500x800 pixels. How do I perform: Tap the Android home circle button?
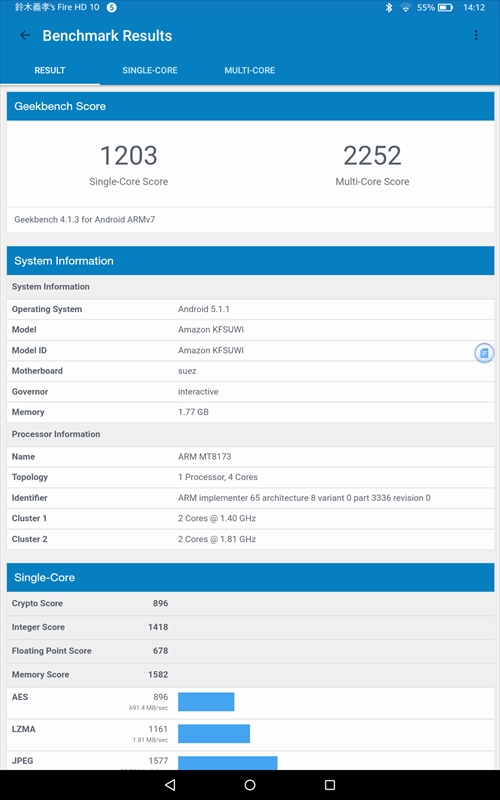pos(250,784)
